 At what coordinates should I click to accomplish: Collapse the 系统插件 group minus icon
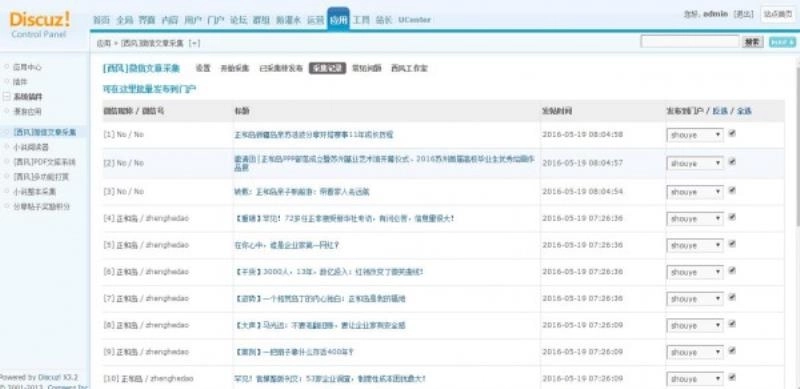(x=6, y=96)
